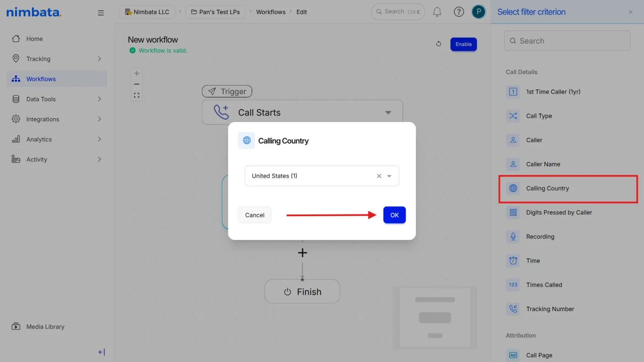644x362 pixels.
Task: Clear the United States selection
Action: tap(379, 176)
